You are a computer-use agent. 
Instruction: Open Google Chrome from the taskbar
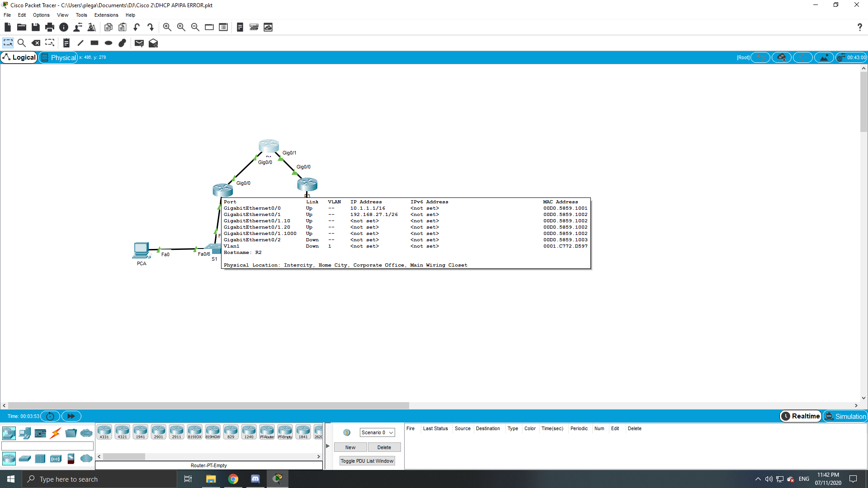click(233, 479)
